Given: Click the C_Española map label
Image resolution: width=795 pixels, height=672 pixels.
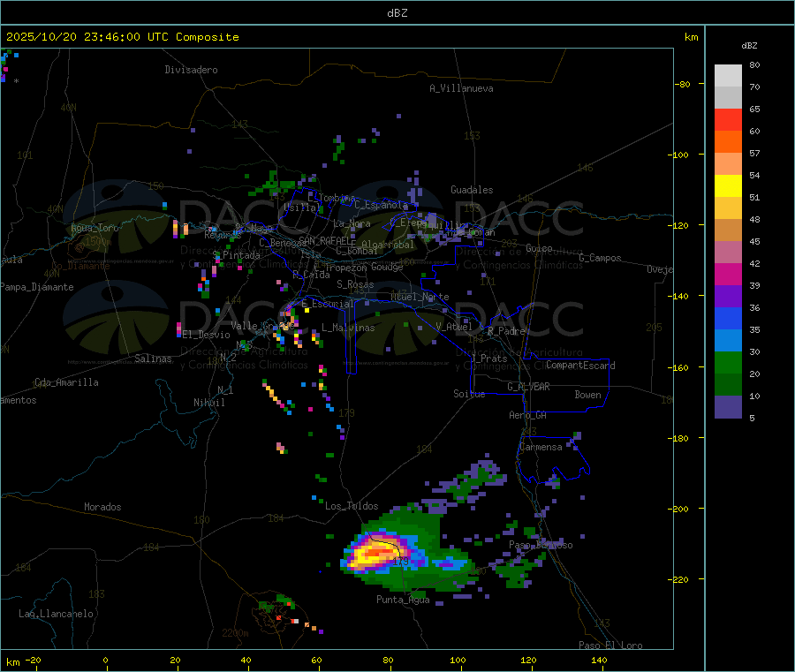Looking at the screenshot, I should (381, 205).
